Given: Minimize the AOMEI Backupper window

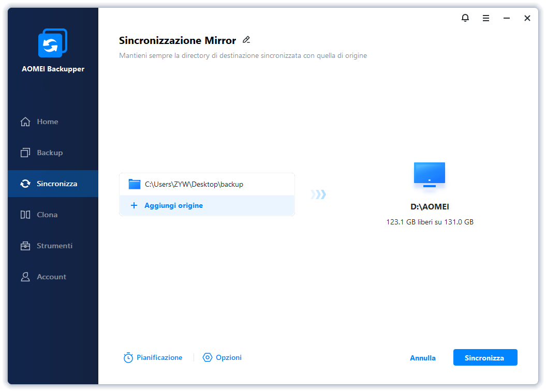Looking at the screenshot, I should click(x=506, y=18).
